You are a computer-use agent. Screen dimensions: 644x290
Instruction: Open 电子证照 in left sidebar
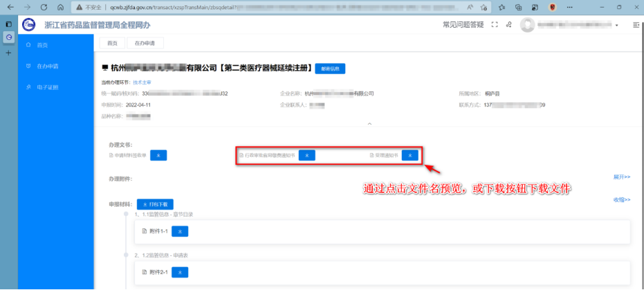point(47,87)
